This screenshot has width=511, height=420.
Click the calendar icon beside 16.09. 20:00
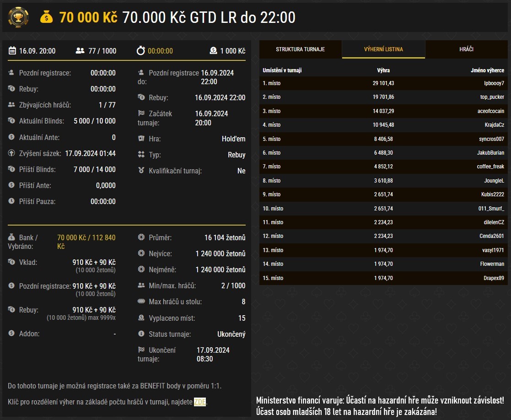click(x=12, y=51)
